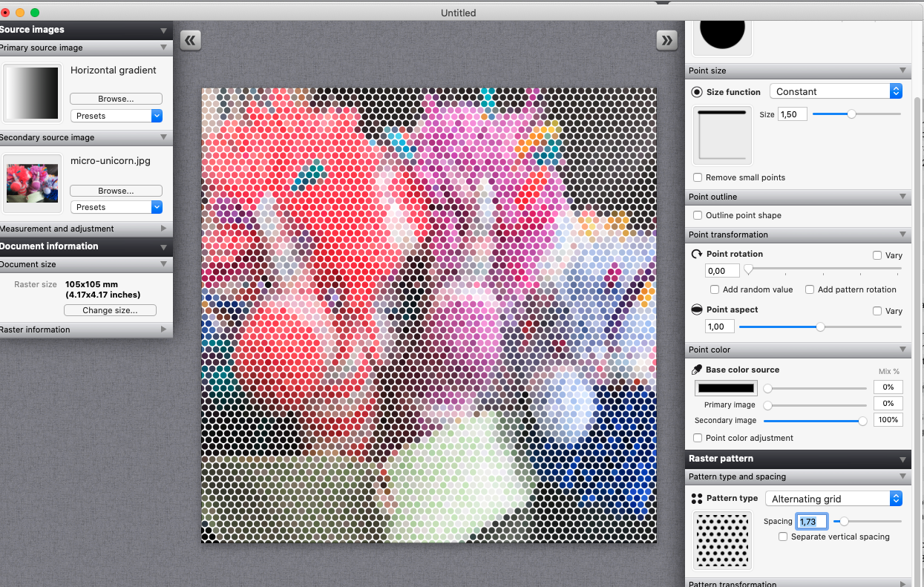Browse for a new secondary source image

[116, 190]
